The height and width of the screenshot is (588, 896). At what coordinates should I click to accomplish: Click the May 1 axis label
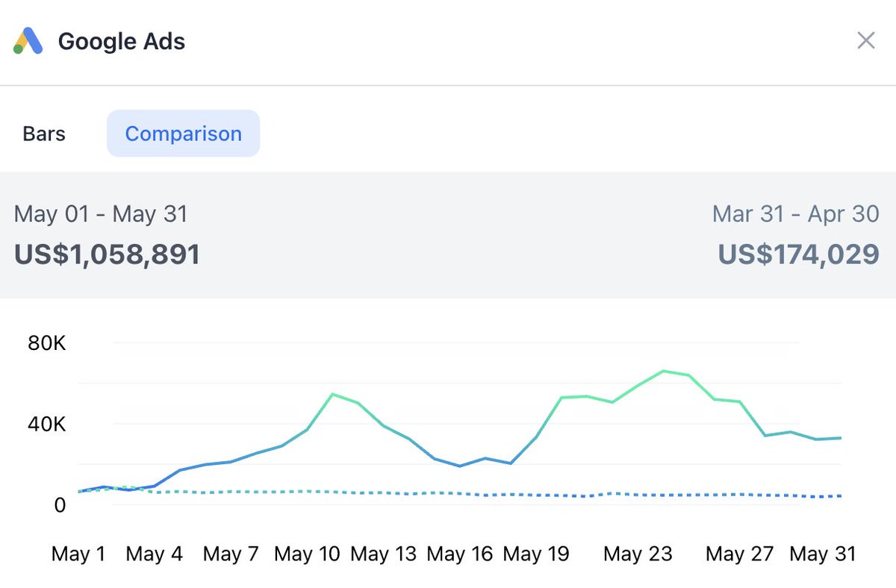coord(78,554)
